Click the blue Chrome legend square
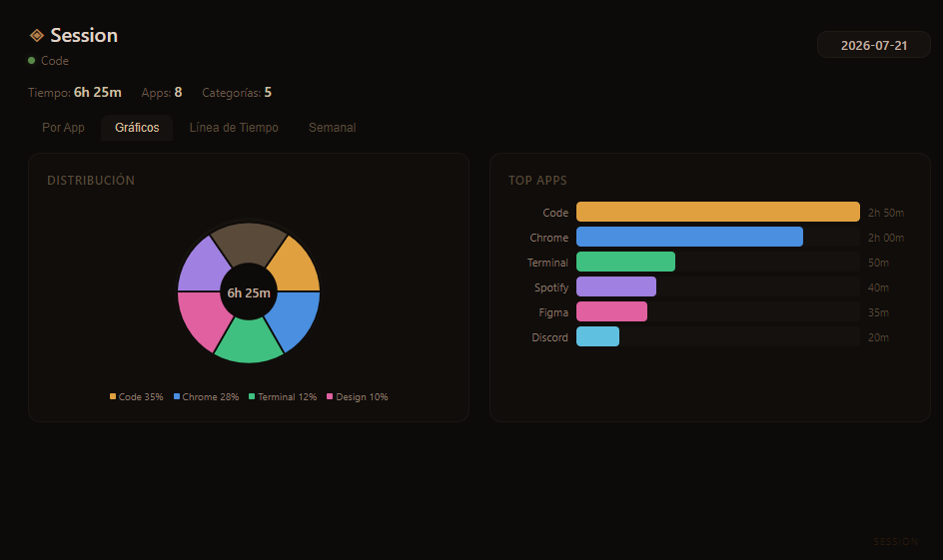This screenshot has height=560, width=943. click(x=177, y=396)
